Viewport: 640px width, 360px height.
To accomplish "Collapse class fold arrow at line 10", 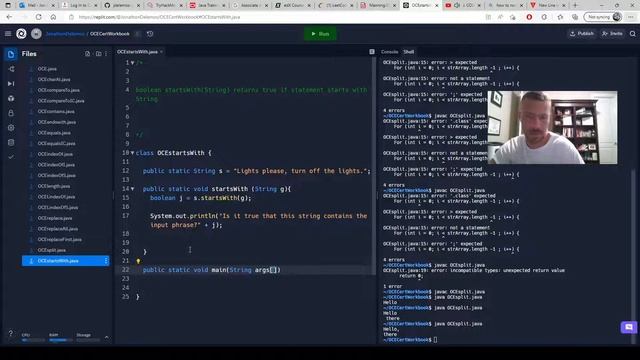I will [x=132, y=153].
